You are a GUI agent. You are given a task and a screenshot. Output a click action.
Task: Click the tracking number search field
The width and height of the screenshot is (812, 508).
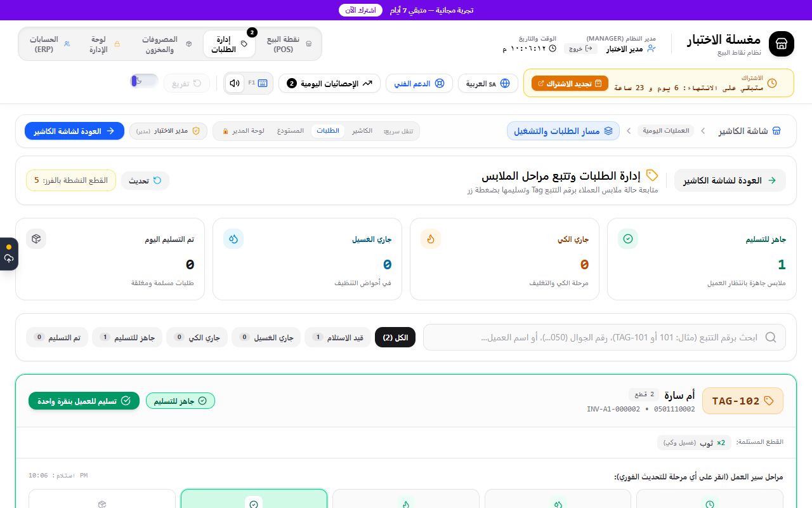click(605, 337)
